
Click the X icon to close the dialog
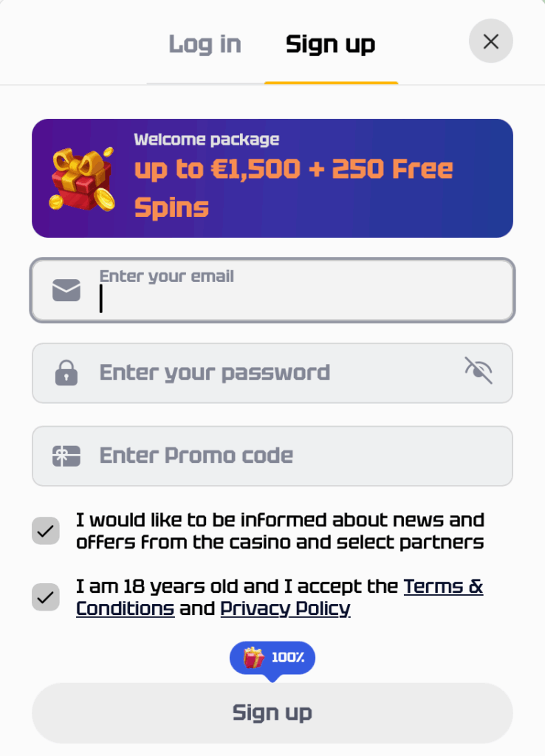point(490,41)
